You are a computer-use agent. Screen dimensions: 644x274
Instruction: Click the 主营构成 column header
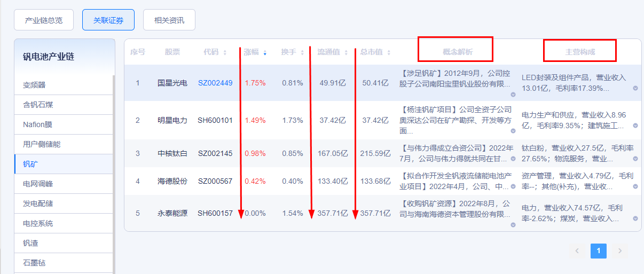click(x=580, y=52)
